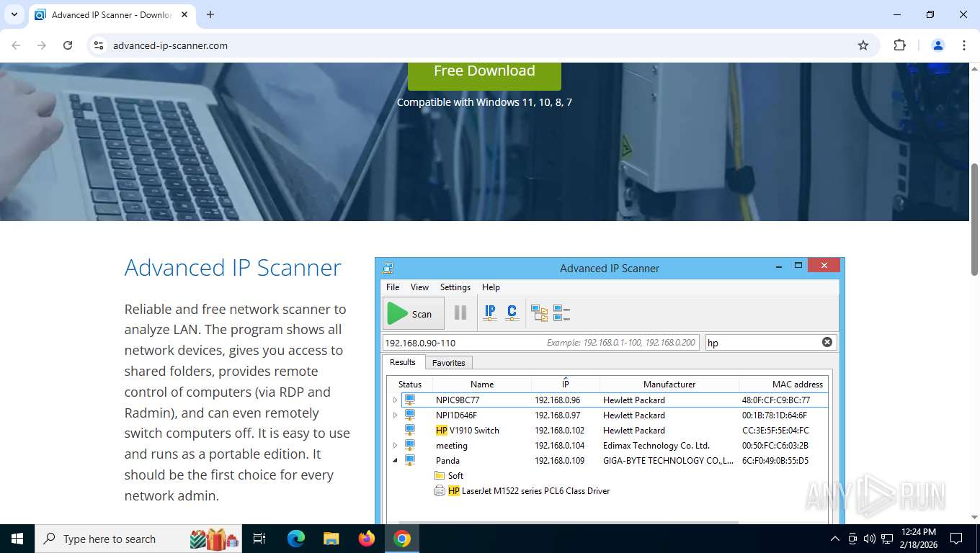Click the IP range field 192.168.0.90-110
Screen dimensions: 980x553
point(540,343)
